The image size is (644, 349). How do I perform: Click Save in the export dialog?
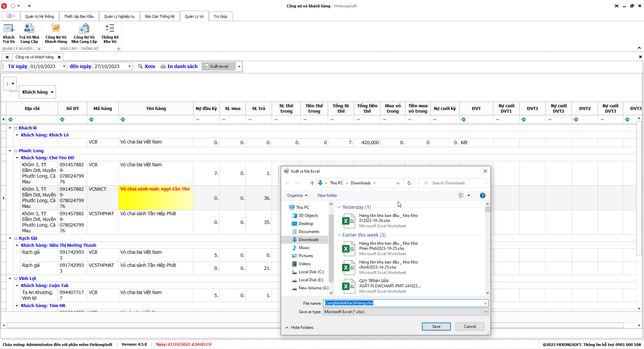pyautogui.click(x=436, y=327)
